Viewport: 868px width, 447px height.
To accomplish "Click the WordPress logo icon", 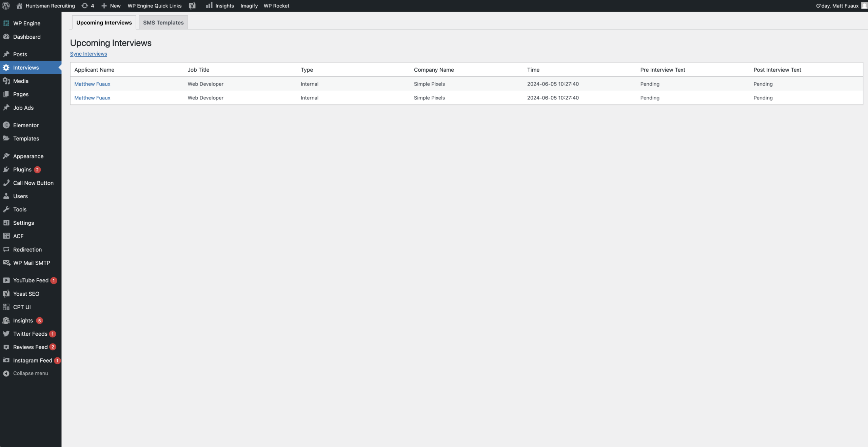I will [x=6, y=6].
